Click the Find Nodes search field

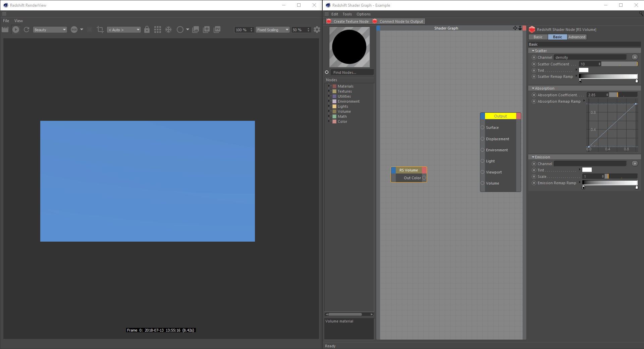click(352, 72)
